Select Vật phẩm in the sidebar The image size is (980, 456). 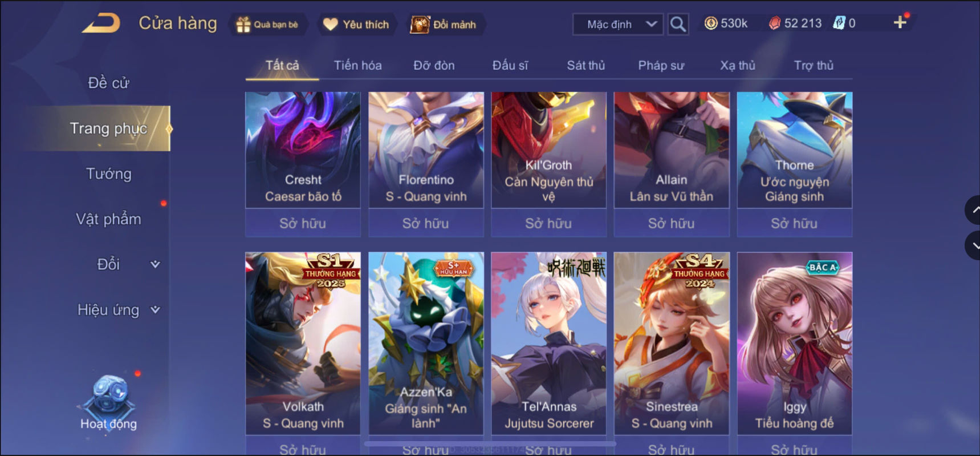click(x=108, y=219)
